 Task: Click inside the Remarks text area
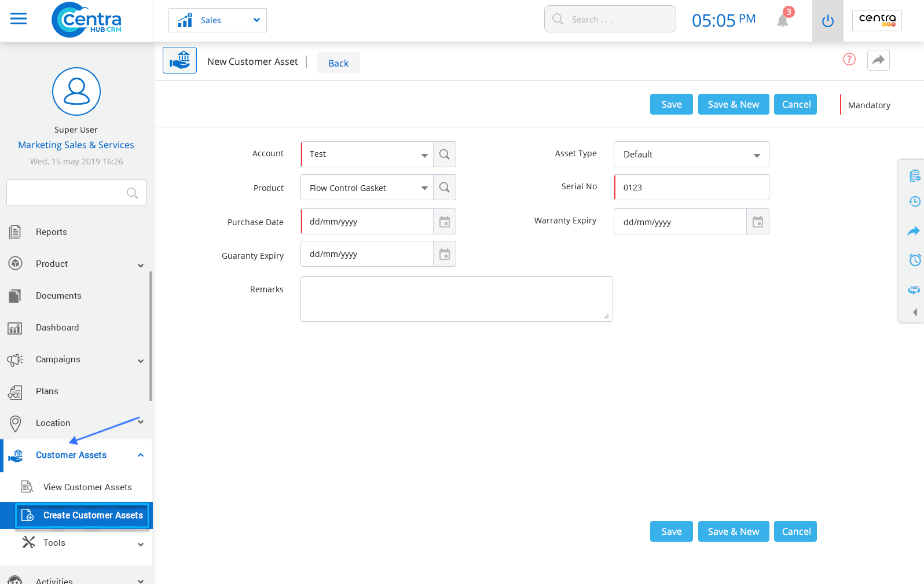point(457,299)
